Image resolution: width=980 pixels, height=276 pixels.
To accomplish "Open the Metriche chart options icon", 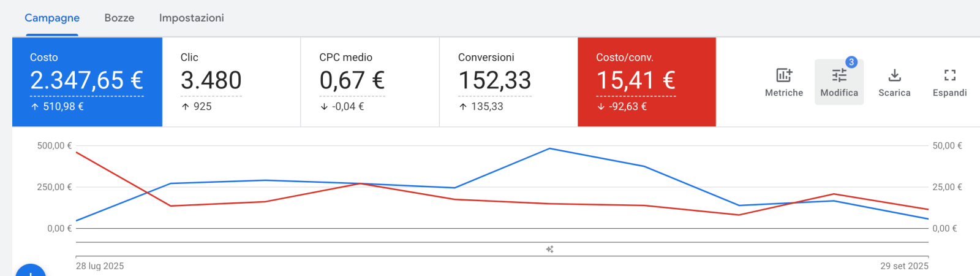I will (784, 75).
